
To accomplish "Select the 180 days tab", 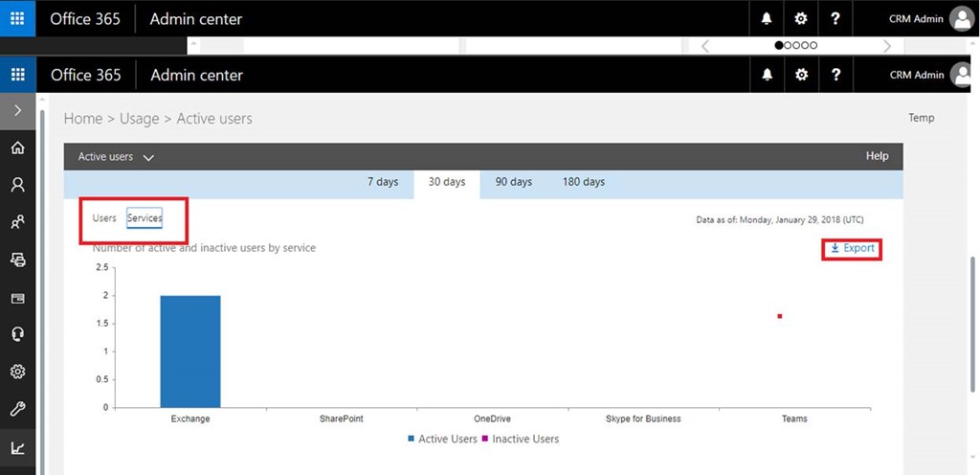I will [x=582, y=182].
